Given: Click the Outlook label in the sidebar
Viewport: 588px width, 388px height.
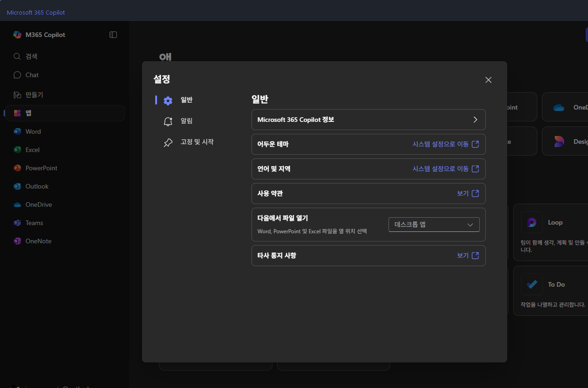Looking at the screenshot, I should (37, 186).
